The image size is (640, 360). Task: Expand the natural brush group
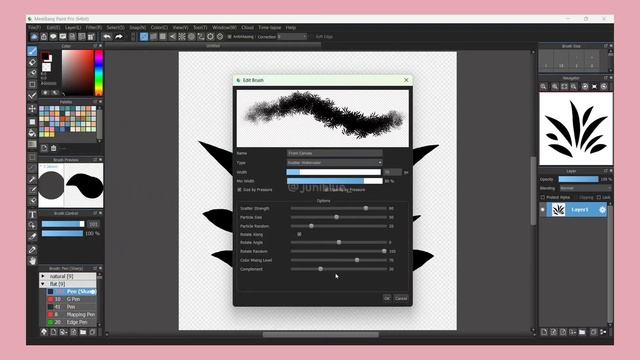click(43, 276)
